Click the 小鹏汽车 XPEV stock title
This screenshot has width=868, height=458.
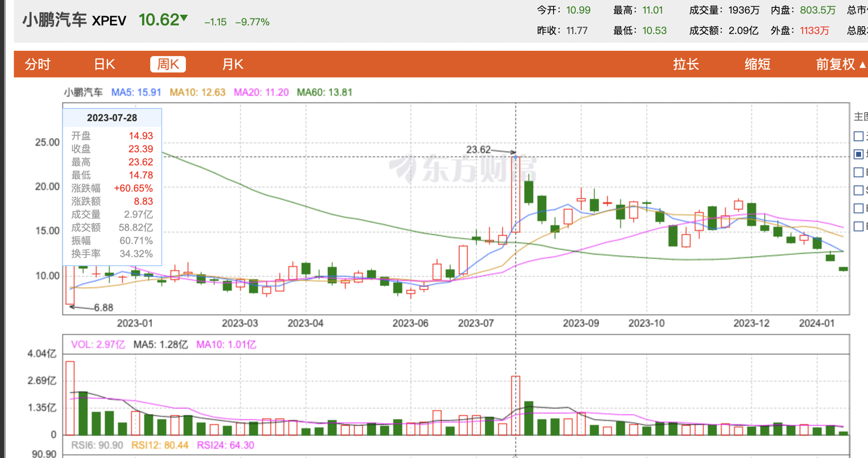[74, 21]
